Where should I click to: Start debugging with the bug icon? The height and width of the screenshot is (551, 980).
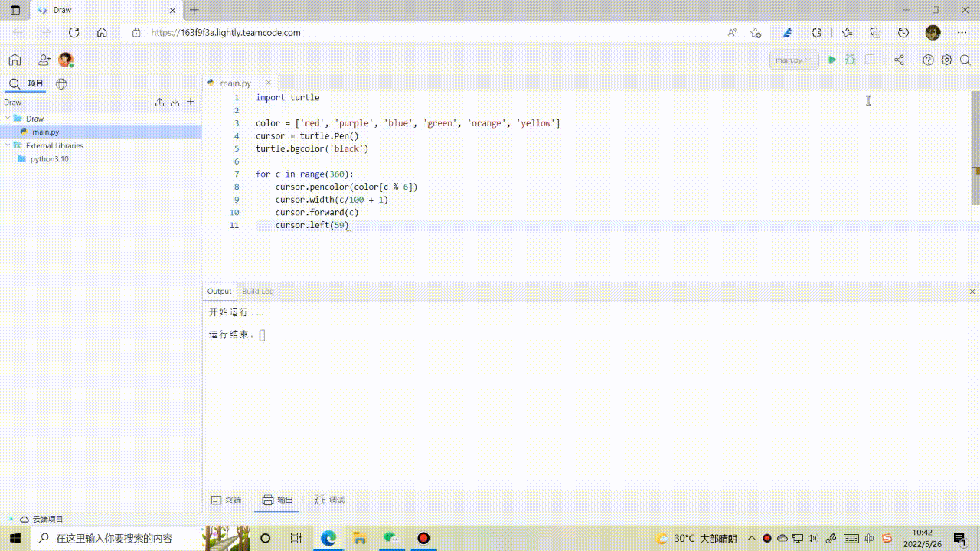click(851, 60)
